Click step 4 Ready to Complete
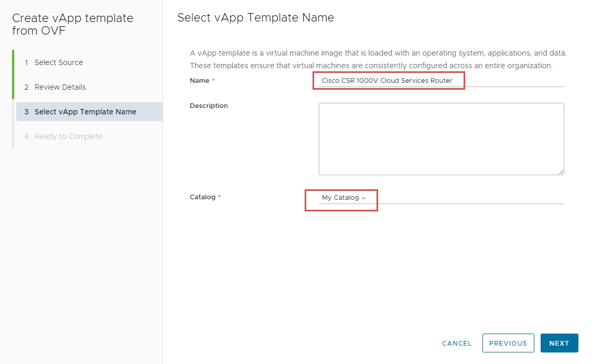The image size is (602, 364). pos(68,136)
